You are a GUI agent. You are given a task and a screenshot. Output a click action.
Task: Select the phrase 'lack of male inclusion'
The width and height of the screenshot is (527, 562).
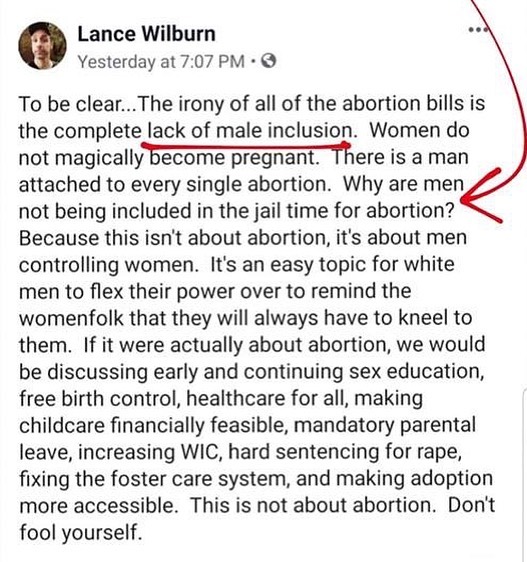point(252,130)
